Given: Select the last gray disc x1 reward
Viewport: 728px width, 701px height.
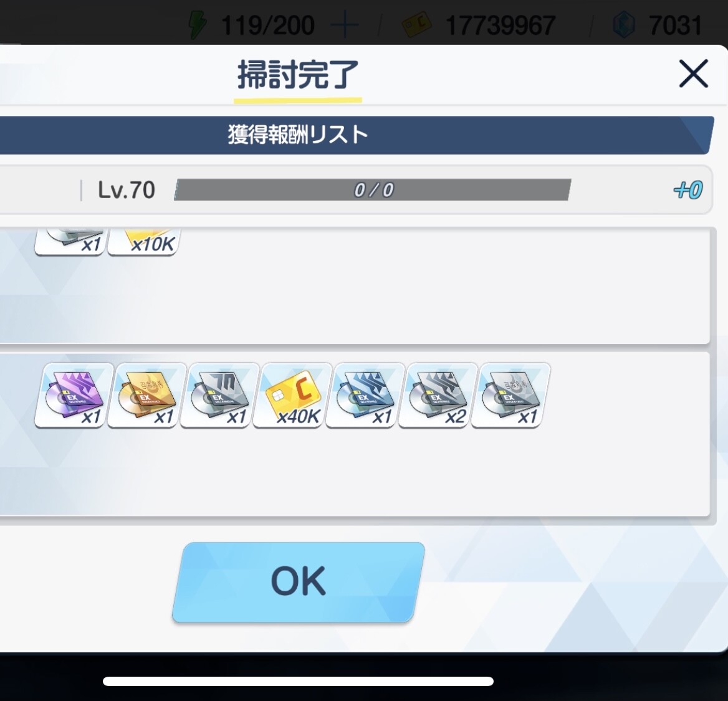Looking at the screenshot, I should [510, 395].
